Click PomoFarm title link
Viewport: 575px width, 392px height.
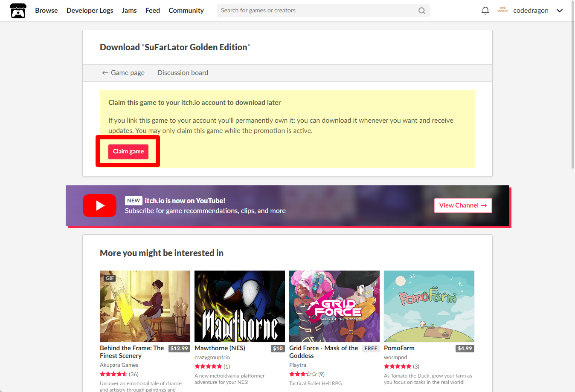tap(399, 348)
